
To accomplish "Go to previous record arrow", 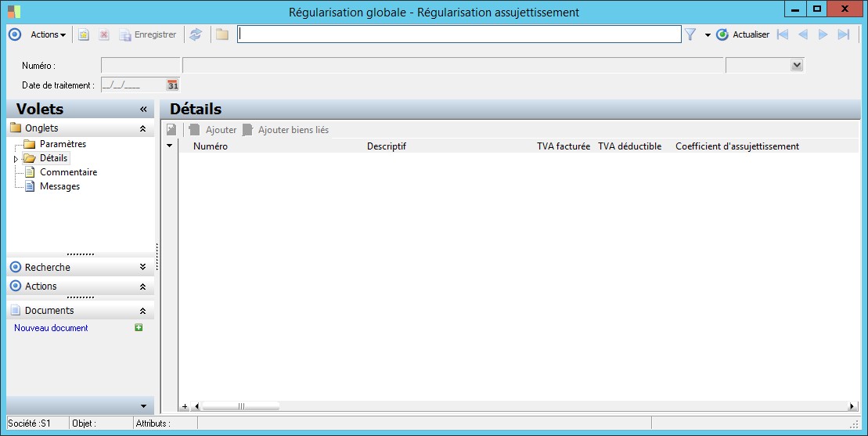I will (x=803, y=34).
